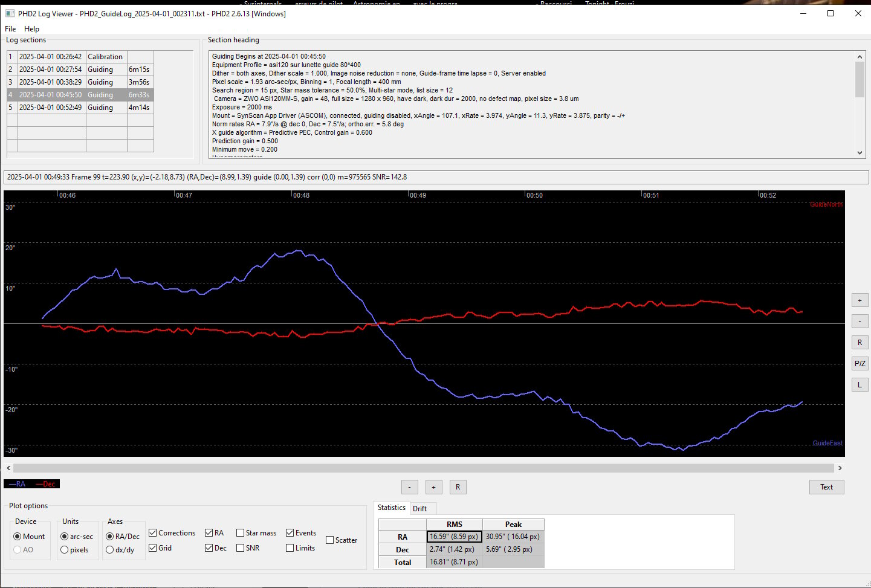Switch to the Statistics tab
The image size is (871, 588).
tap(392, 508)
